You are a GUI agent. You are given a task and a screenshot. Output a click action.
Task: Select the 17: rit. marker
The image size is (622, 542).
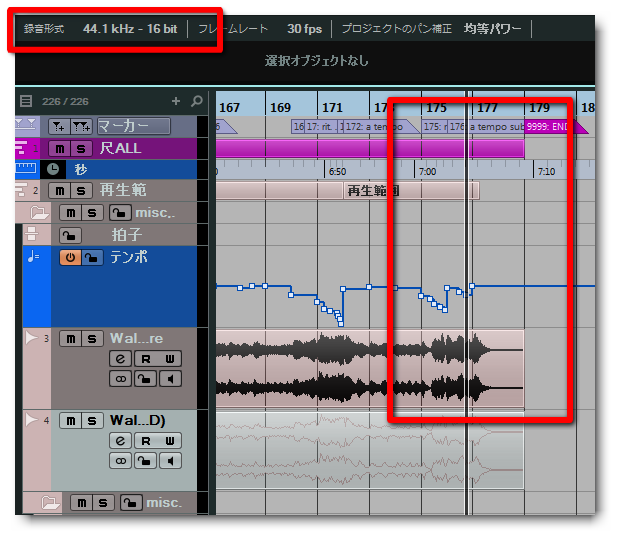pyautogui.click(x=320, y=127)
